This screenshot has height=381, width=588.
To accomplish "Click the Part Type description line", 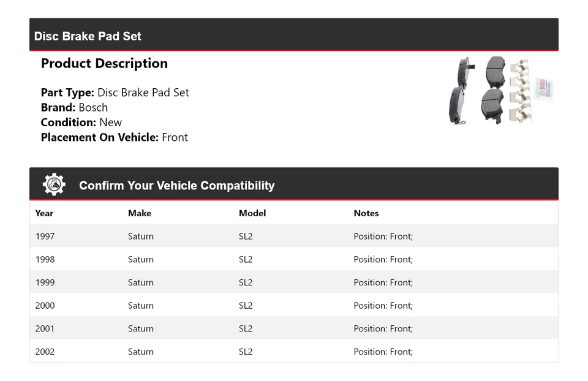I will coord(115,93).
